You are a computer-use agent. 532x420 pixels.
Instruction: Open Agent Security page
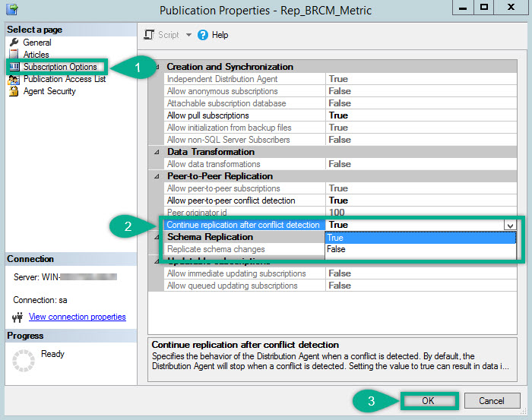49,91
